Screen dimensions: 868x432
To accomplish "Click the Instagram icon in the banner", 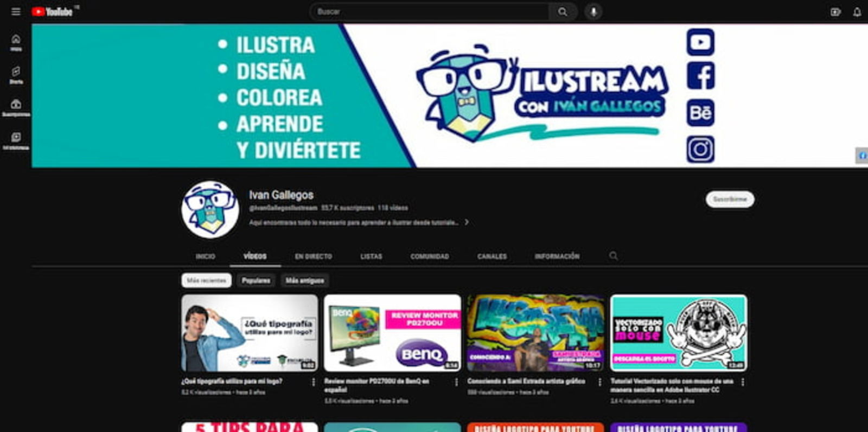I will (700, 149).
